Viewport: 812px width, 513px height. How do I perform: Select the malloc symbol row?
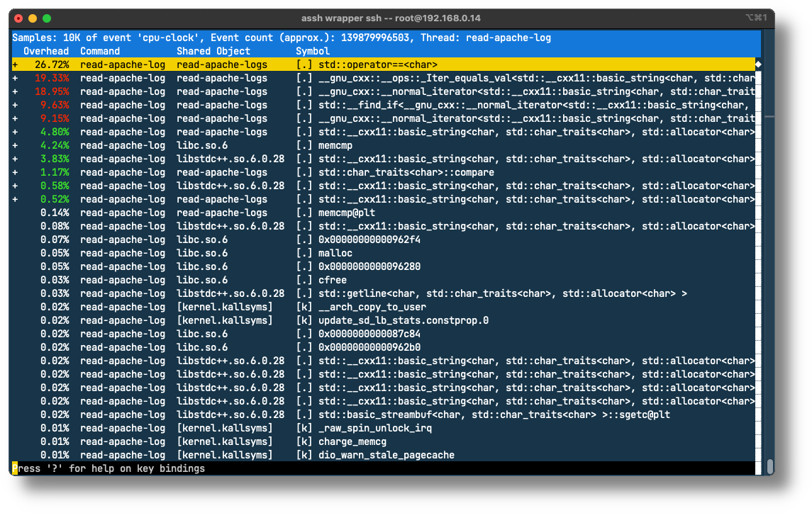coord(384,253)
